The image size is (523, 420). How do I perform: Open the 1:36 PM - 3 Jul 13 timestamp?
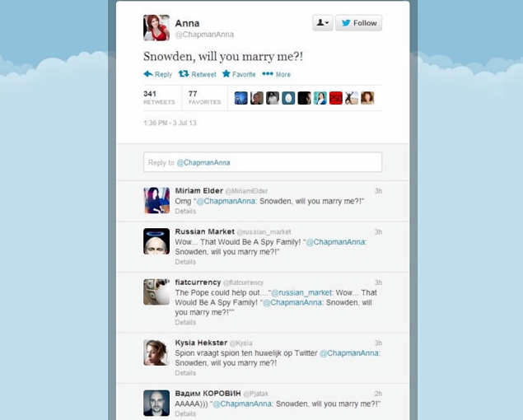coord(170,123)
